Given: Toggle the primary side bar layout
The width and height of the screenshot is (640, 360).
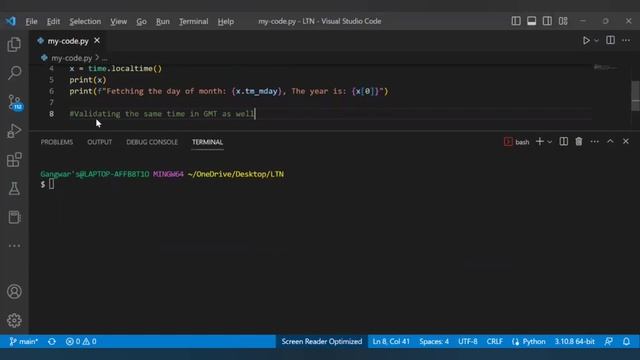Looking at the screenshot, I should pyautogui.click(x=516, y=21).
